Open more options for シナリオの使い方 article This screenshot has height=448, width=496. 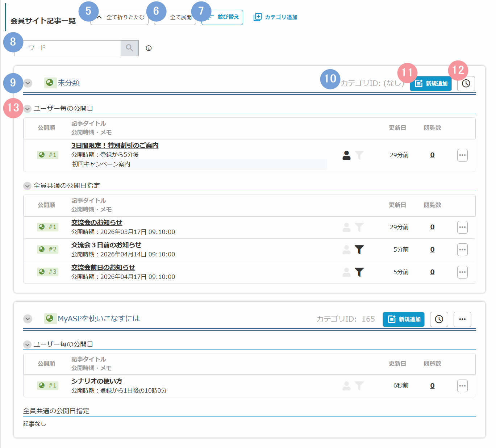click(462, 386)
